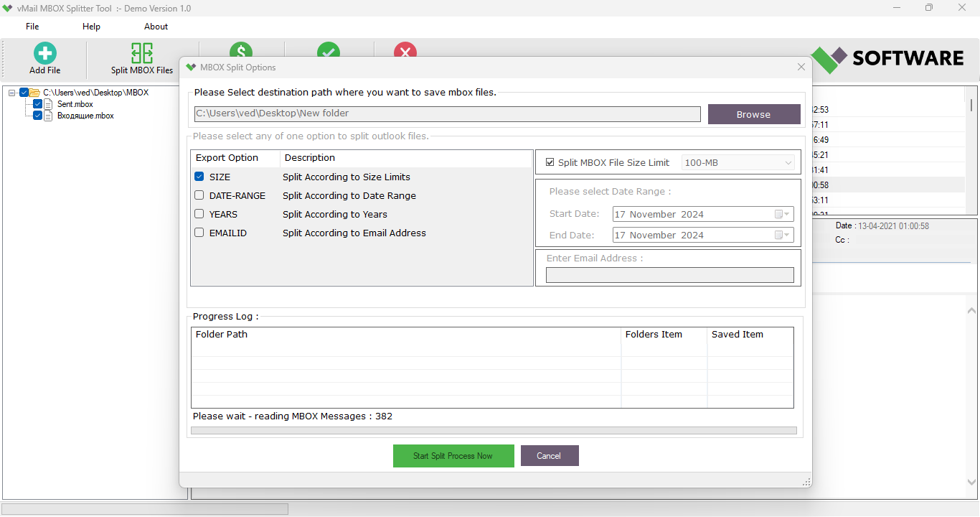
Task: Click the Browse button
Action: [x=754, y=114]
